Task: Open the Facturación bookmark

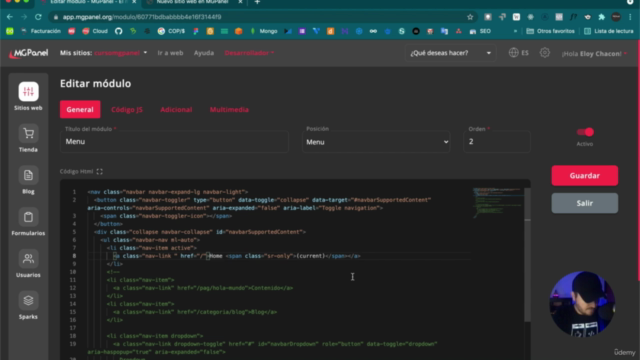Action: 41,31
